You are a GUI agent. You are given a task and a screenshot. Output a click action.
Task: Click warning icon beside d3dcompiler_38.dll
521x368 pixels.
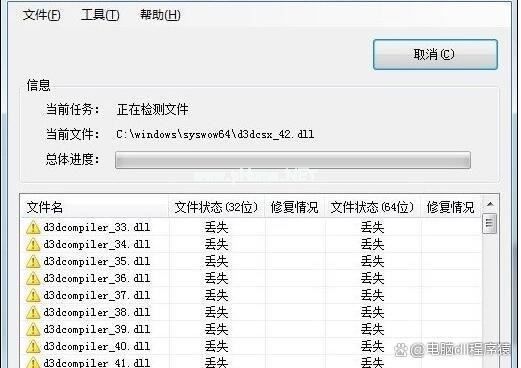pos(33,313)
